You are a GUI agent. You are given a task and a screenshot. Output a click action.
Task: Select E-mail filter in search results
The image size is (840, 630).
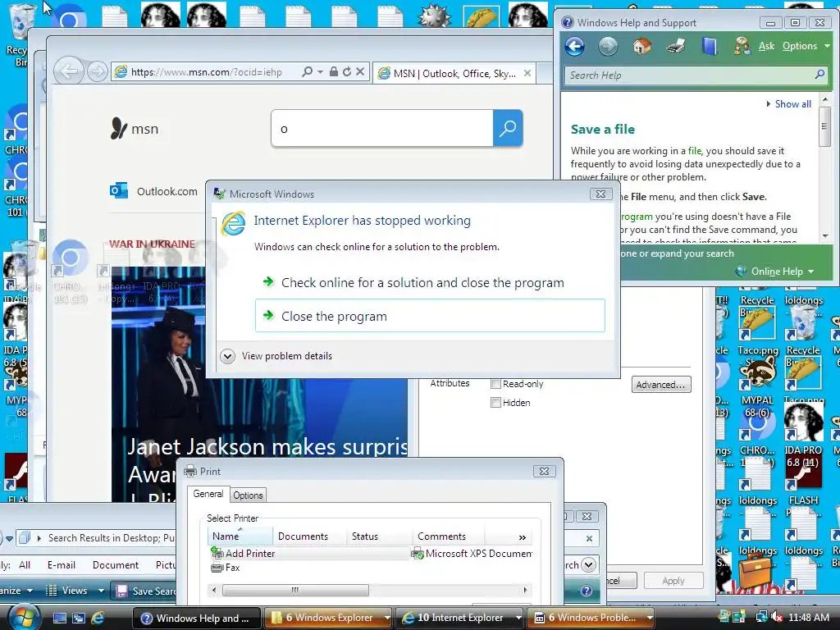click(x=61, y=564)
